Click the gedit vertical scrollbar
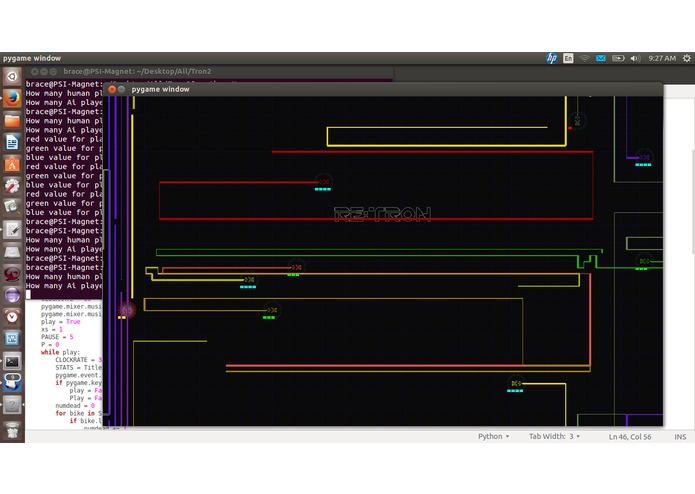Image resolution: width=695 pixels, height=494 pixels. (x=692, y=202)
